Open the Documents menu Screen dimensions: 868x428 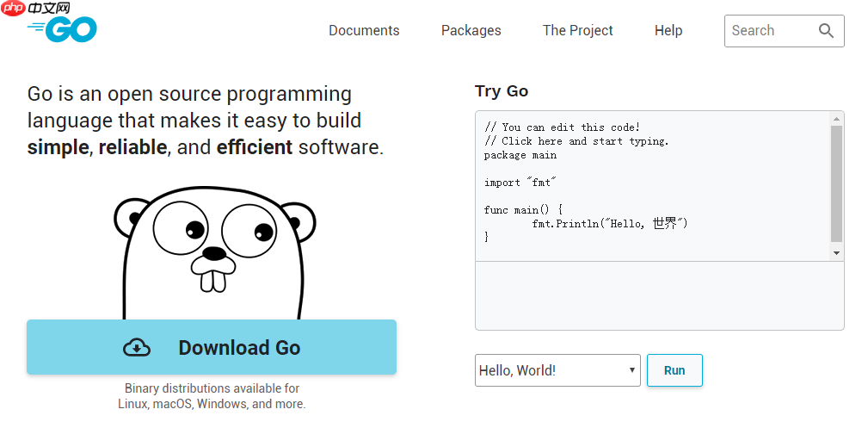(x=364, y=30)
